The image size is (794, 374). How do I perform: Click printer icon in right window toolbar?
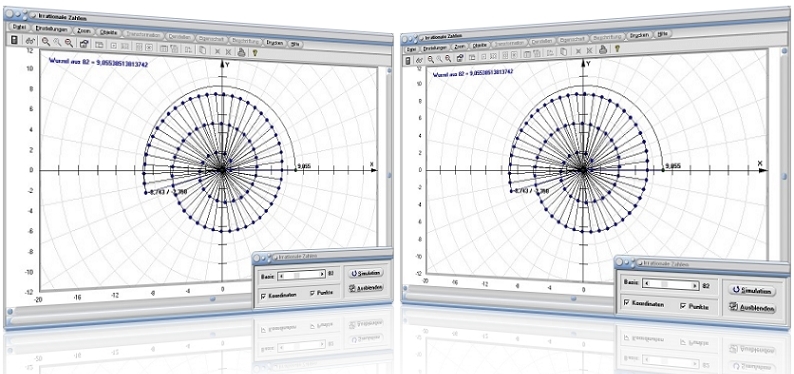603,50
